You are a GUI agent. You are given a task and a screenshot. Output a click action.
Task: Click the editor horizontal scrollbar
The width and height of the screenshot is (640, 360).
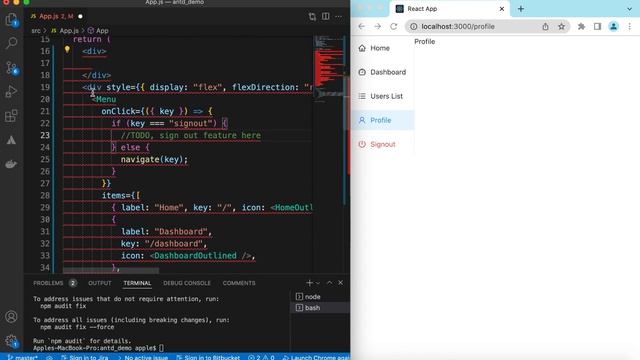click(x=111, y=270)
